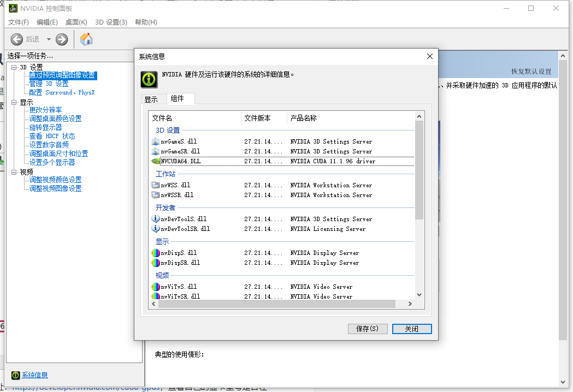Image resolution: width=573 pixels, height=392 pixels.
Task: Collapse the 显示 tree node
Action: click(x=14, y=102)
